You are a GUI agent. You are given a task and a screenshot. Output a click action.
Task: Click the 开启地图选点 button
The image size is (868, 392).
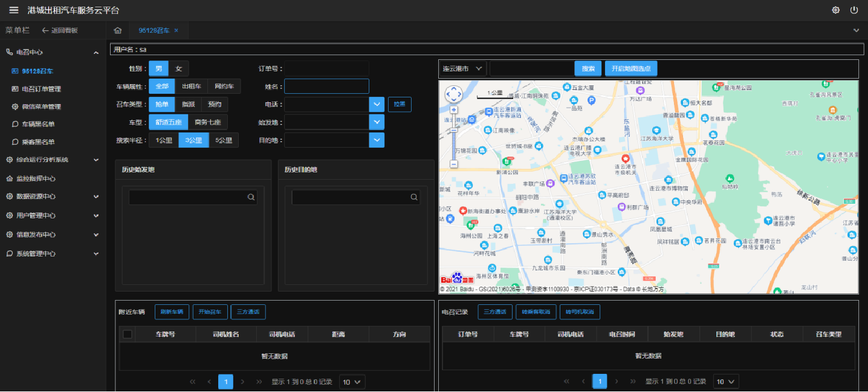click(x=630, y=68)
